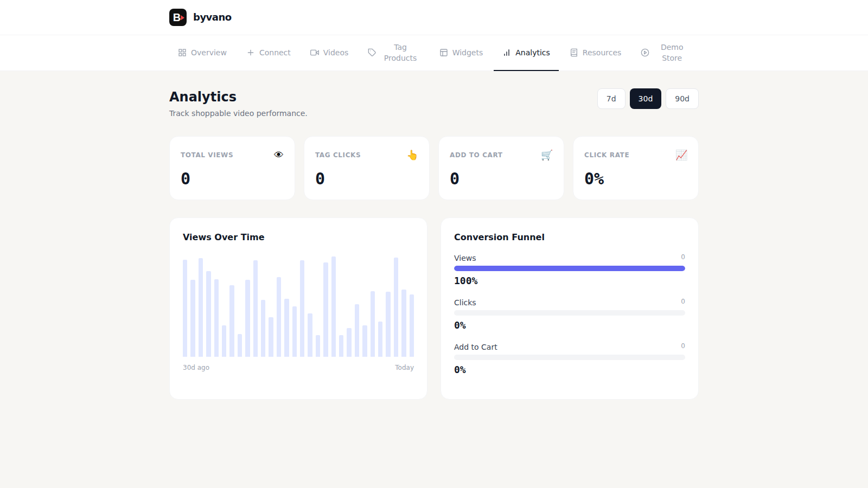
Task: Click the Views progress bar in Conversion Funnel
Action: [569, 268]
